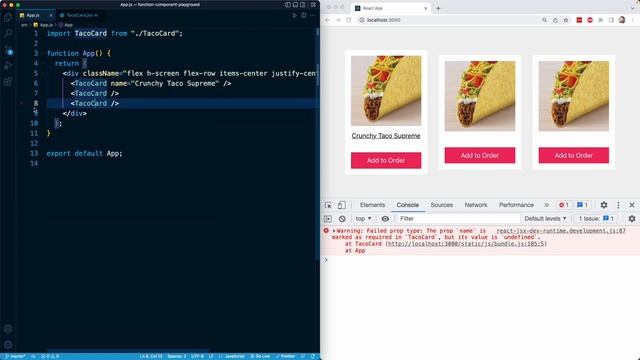Image resolution: width=640 pixels, height=360 pixels.
Task: Reload the localhost page
Action: click(x=349, y=20)
